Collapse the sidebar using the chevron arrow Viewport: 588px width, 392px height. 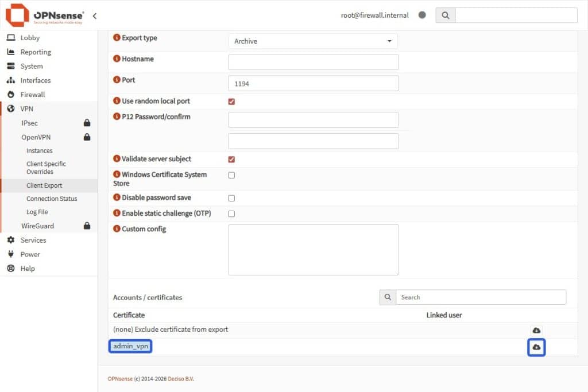tap(95, 16)
